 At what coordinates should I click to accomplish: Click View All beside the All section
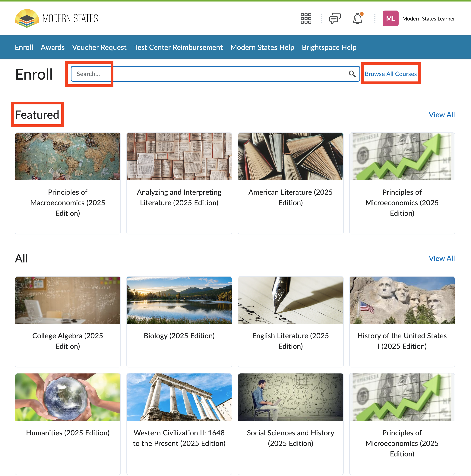(442, 259)
